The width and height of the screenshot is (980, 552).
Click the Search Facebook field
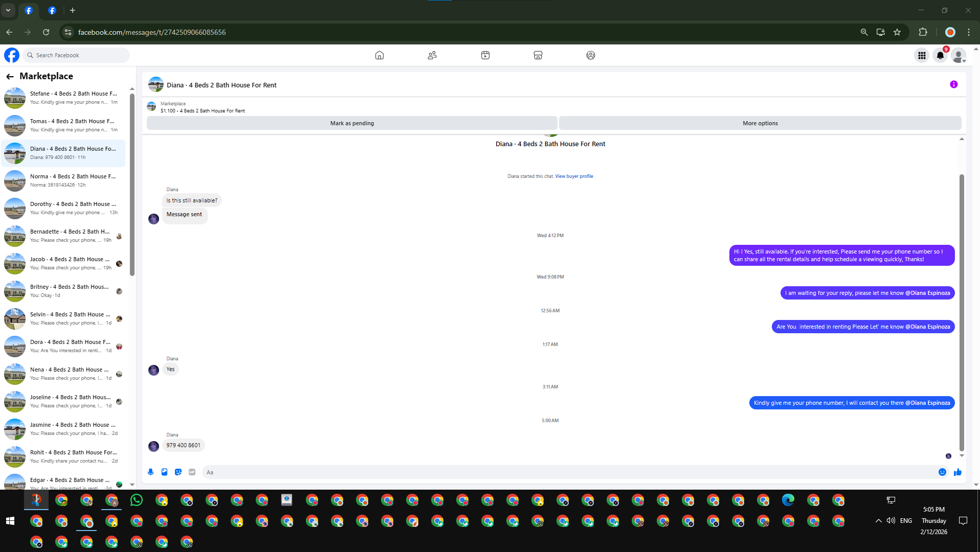coord(77,55)
